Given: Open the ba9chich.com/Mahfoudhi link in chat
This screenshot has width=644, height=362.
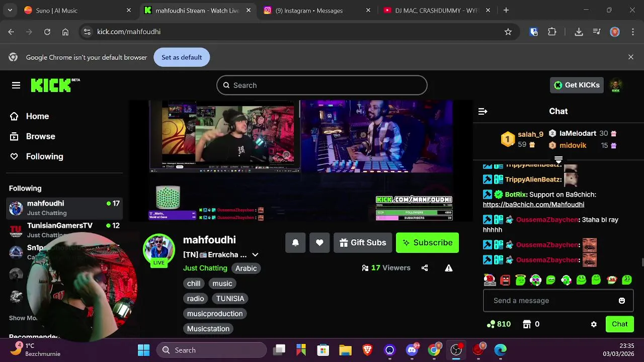Looking at the screenshot, I should pyautogui.click(x=533, y=205).
